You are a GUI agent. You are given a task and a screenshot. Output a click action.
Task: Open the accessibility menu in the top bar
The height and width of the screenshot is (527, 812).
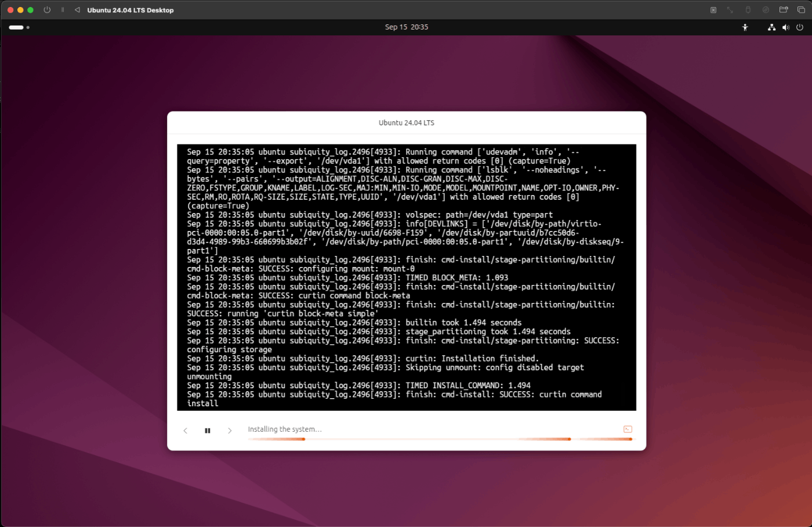[x=745, y=27]
